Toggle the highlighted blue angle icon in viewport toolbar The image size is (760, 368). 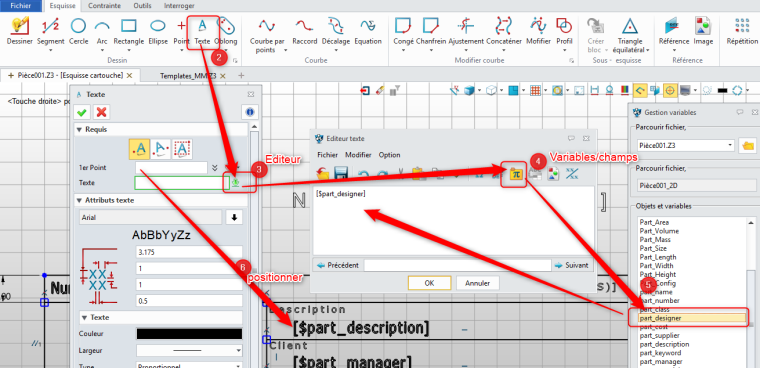[x=641, y=90]
